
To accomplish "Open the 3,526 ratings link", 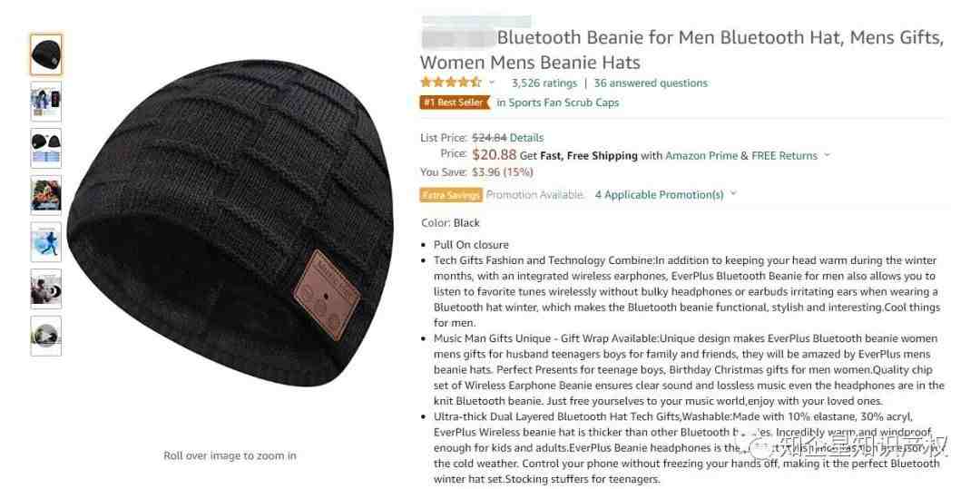I will tap(544, 83).
